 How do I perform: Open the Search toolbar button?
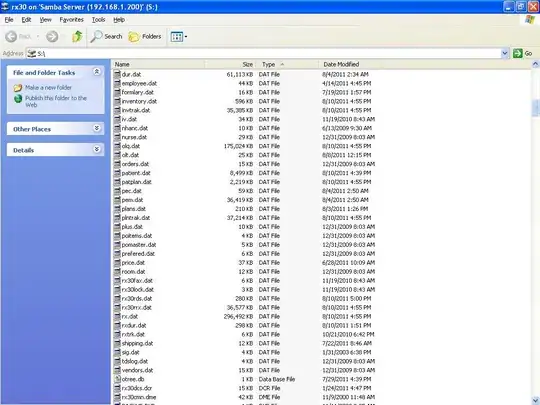pos(106,37)
